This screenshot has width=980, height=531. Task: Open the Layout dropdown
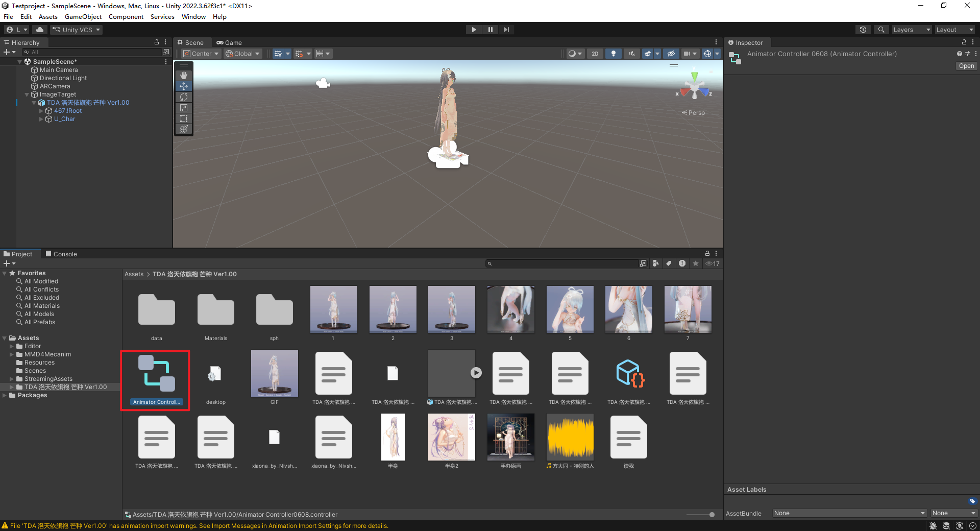click(955, 30)
